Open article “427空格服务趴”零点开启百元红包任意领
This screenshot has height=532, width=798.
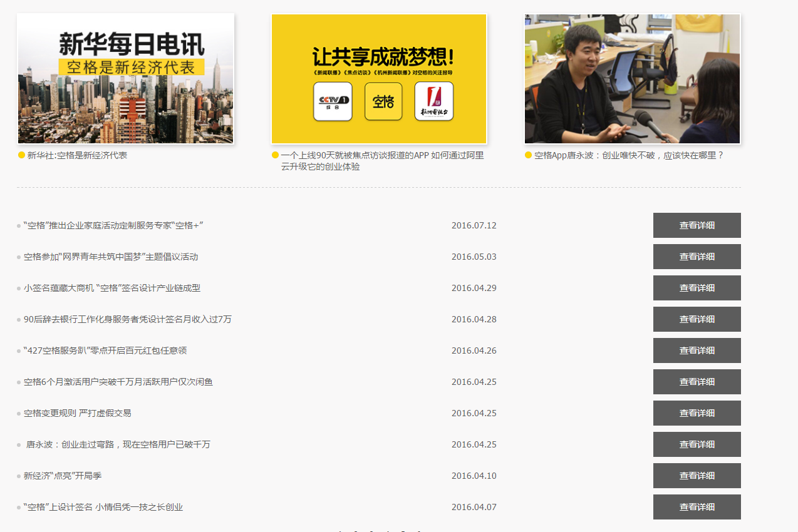(x=105, y=350)
